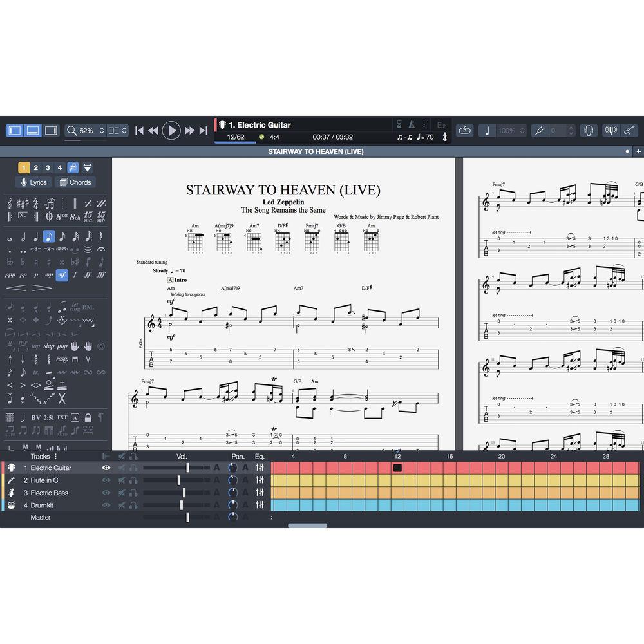Viewport: 644px width, 644px height.
Task: Open the Tracks panel options menu
Action: point(55,456)
